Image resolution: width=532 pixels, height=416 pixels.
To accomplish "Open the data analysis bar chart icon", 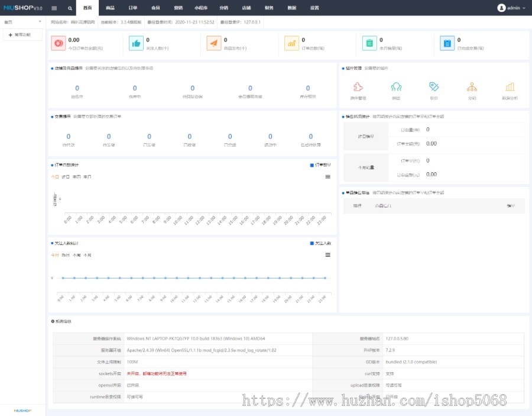I will tap(510, 87).
